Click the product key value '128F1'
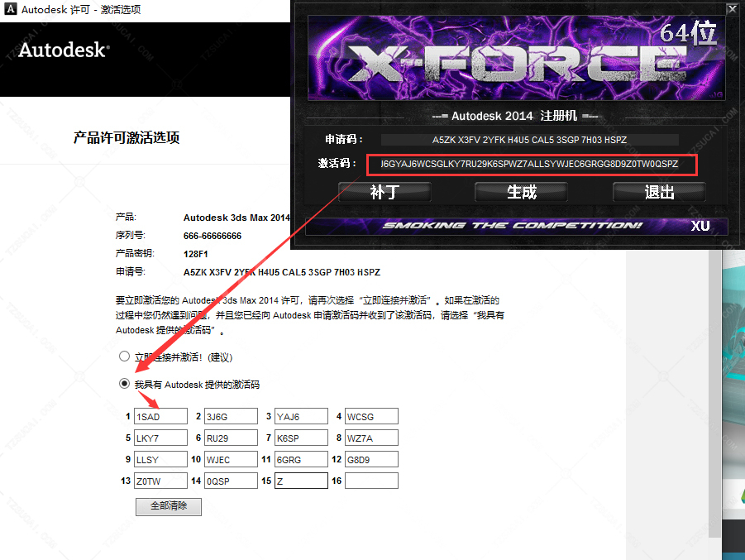Viewport: 745px width, 560px height. pos(196,254)
